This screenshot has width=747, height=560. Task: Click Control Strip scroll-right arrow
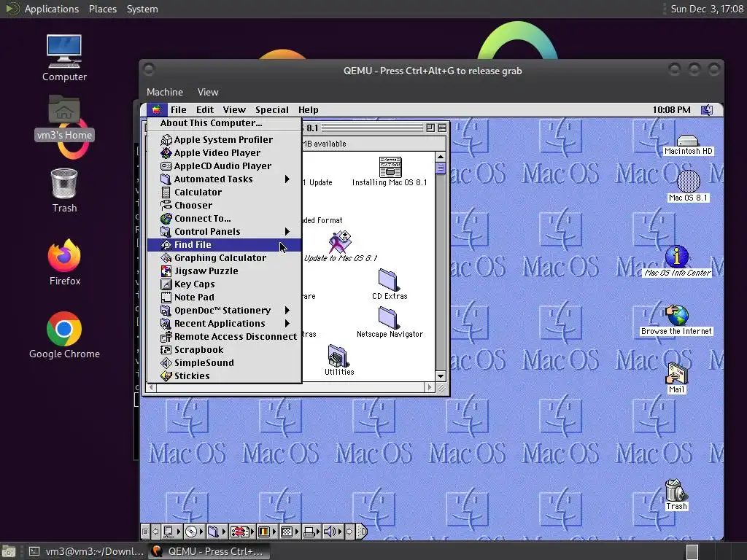tap(349, 532)
